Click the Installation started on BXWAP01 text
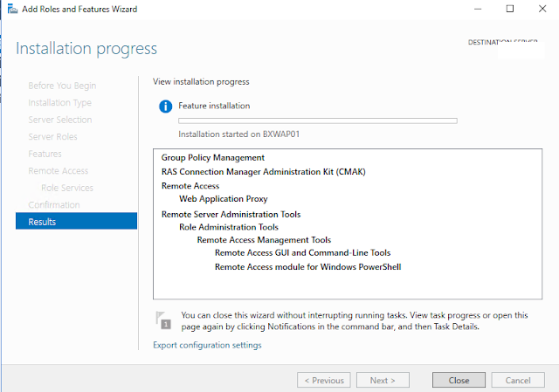This screenshot has height=392, width=559. click(x=238, y=134)
